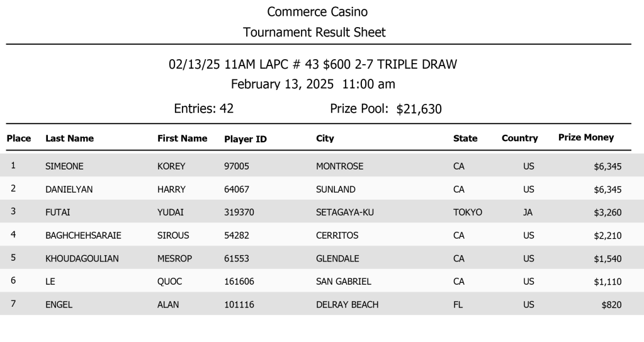Select the city DELRAY BEACH
This screenshot has width=644, height=342.
click(x=347, y=305)
